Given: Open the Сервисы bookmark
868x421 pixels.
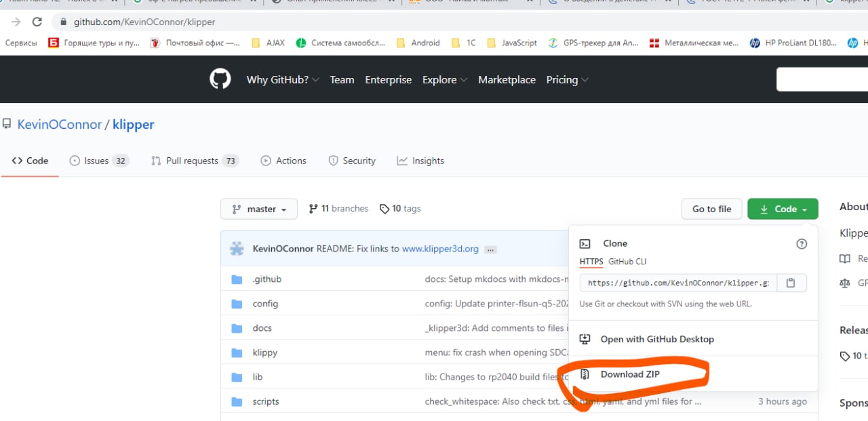Looking at the screenshot, I should (21, 43).
